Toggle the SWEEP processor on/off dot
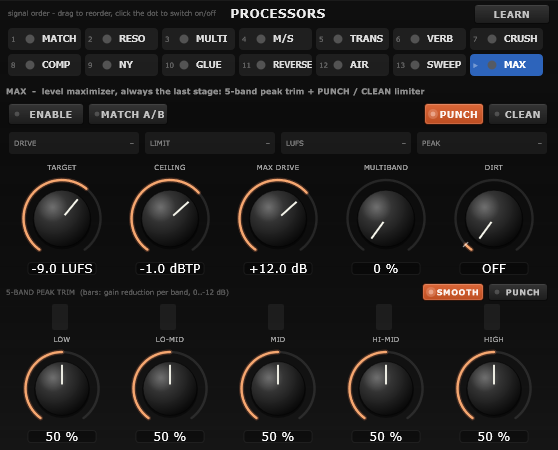The height and width of the screenshot is (450, 558). point(415,65)
